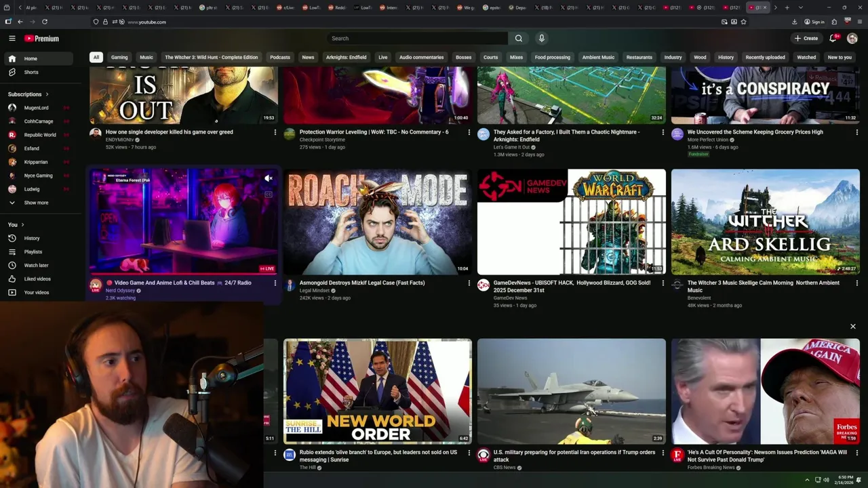The height and width of the screenshot is (488, 868).
Task: Reload the page in the browser
Action: tap(45, 22)
